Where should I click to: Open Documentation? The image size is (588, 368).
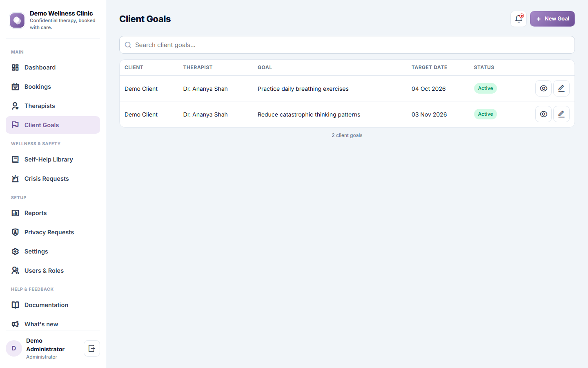[x=53, y=305]
